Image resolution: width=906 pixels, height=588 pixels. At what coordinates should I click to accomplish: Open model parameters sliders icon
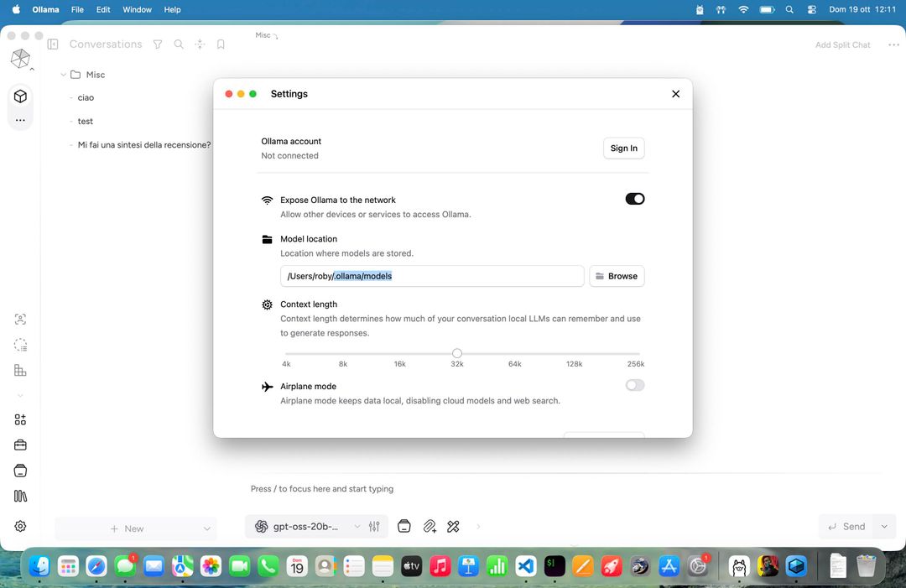tap(374, 527)
